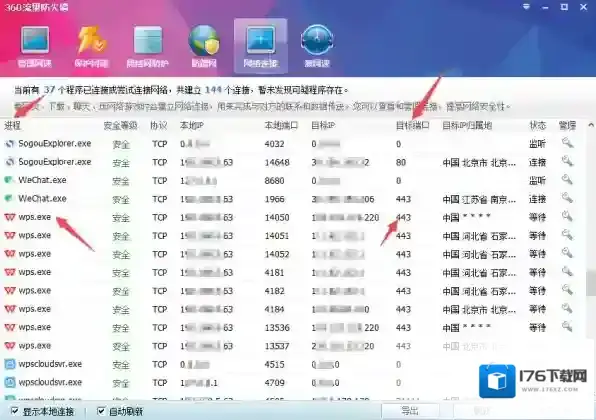Sort by the 本地端口 column header
The width and height of the screenshot is (596, 420).
click(281, 125)
